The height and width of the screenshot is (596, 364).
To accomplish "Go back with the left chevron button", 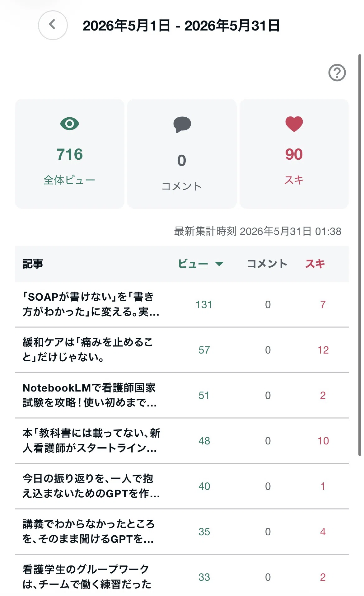I will [x=53, y=25].
